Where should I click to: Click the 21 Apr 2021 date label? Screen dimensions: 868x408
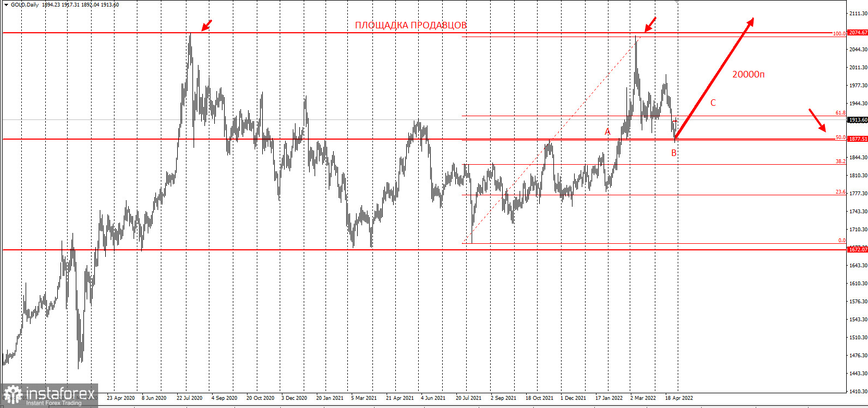pyautogui.click(x=400, y=398)
